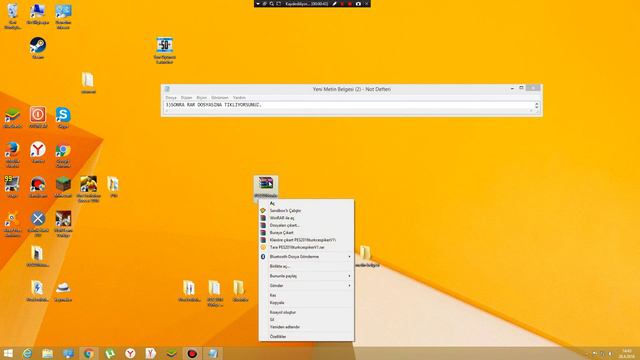Open the recorder bar dropdown arrow
This screenshot has width=640, height=360.
(x=258, y=4)
